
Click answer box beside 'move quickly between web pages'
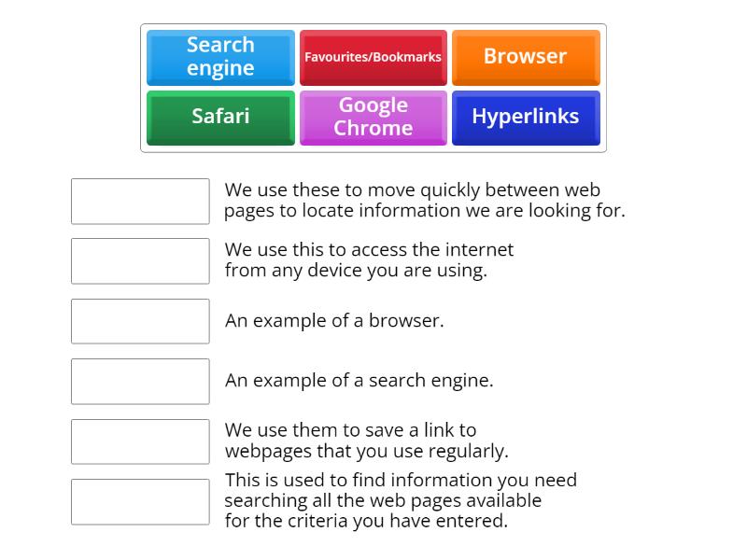pyautogui.click(x=140, y=202)
